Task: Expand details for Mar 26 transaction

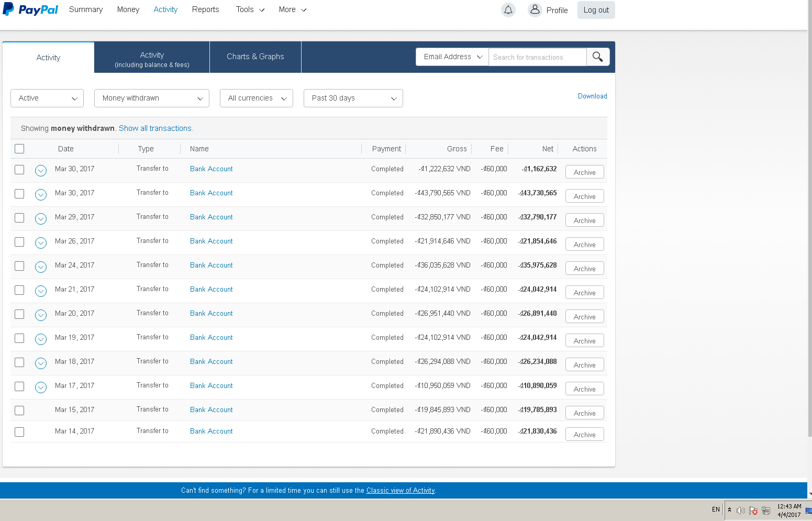Action: click(x=41, y=242)
